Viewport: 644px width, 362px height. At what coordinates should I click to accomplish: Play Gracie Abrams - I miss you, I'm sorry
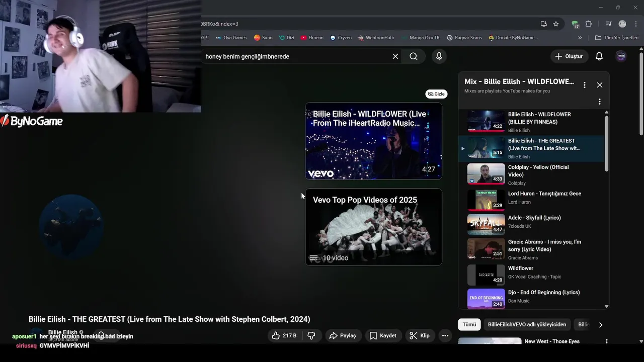coord(531,249)
